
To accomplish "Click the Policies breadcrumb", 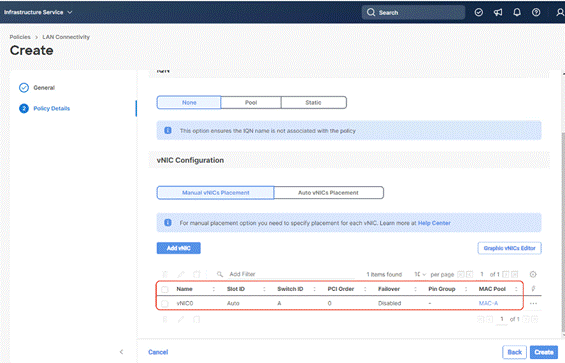I will [20, 37].
